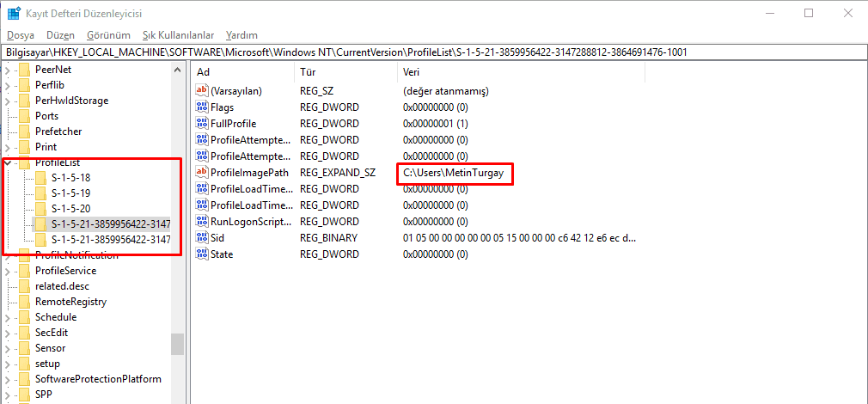
Task: Click the Sid binary value icon
Action: coord(203,238)
